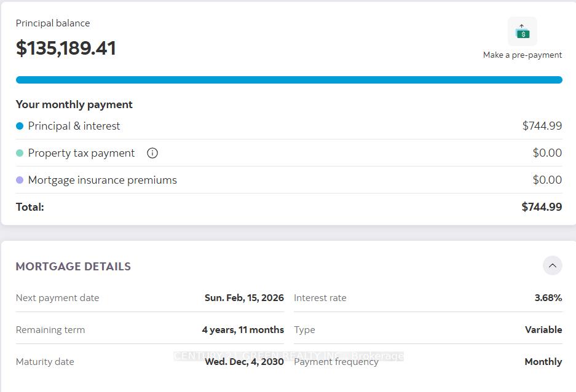Click the maturity date Wed. Dec, 4, 2030
576x392 pixels.
(x=244, y=362)
